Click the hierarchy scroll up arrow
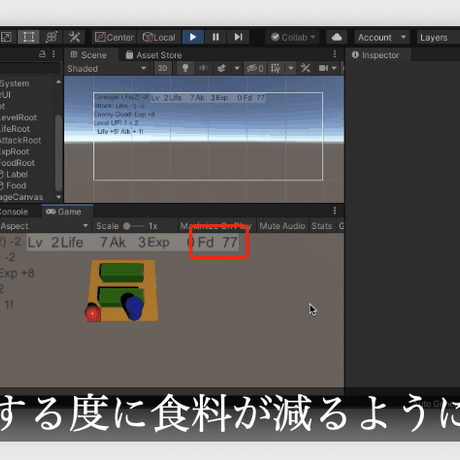 click(59, 82)
